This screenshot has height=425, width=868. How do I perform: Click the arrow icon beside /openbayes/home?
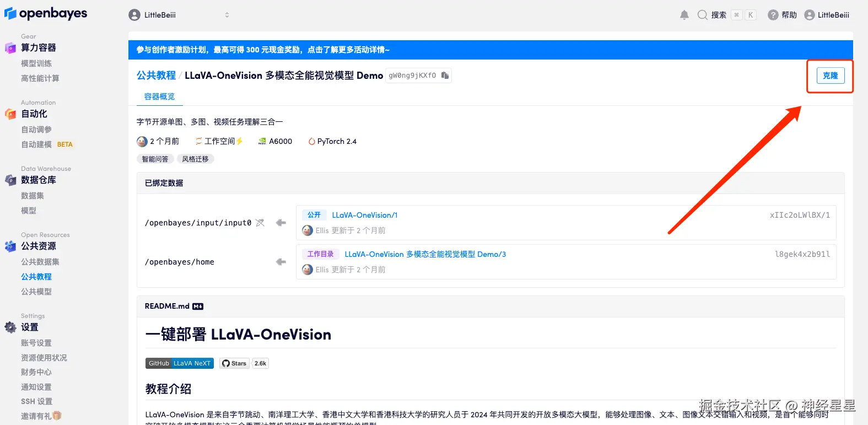point(281,262)
